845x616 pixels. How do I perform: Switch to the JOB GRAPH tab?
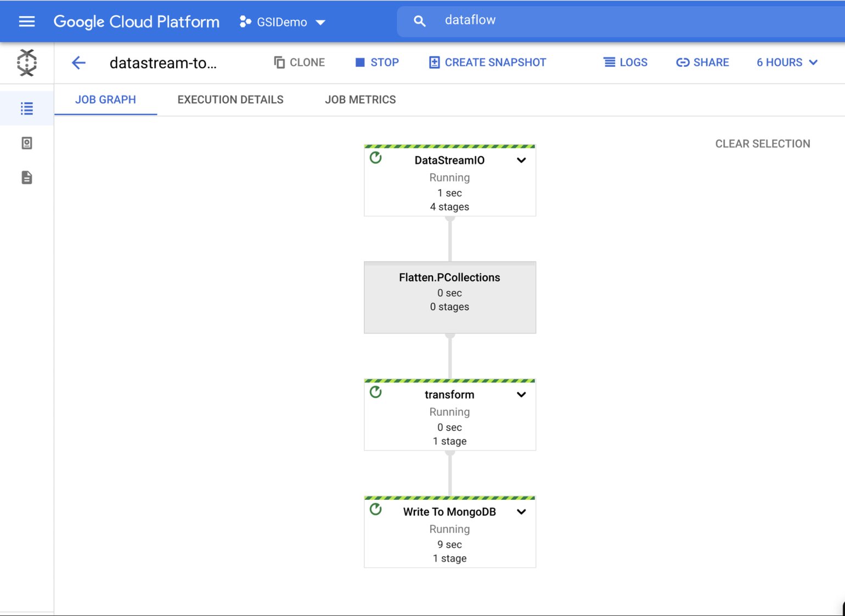[105, 100]
